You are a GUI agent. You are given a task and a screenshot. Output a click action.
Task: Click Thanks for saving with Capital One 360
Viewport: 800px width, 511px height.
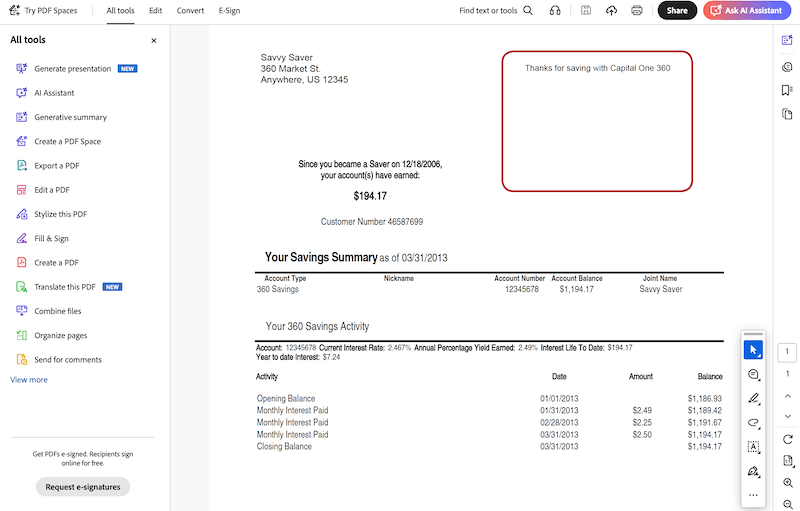597,68
